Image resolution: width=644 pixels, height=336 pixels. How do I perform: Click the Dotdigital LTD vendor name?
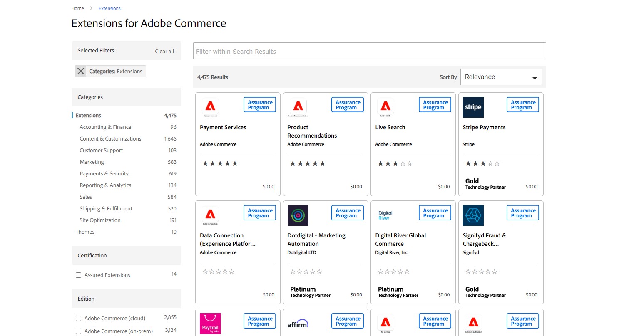(302, 252)
